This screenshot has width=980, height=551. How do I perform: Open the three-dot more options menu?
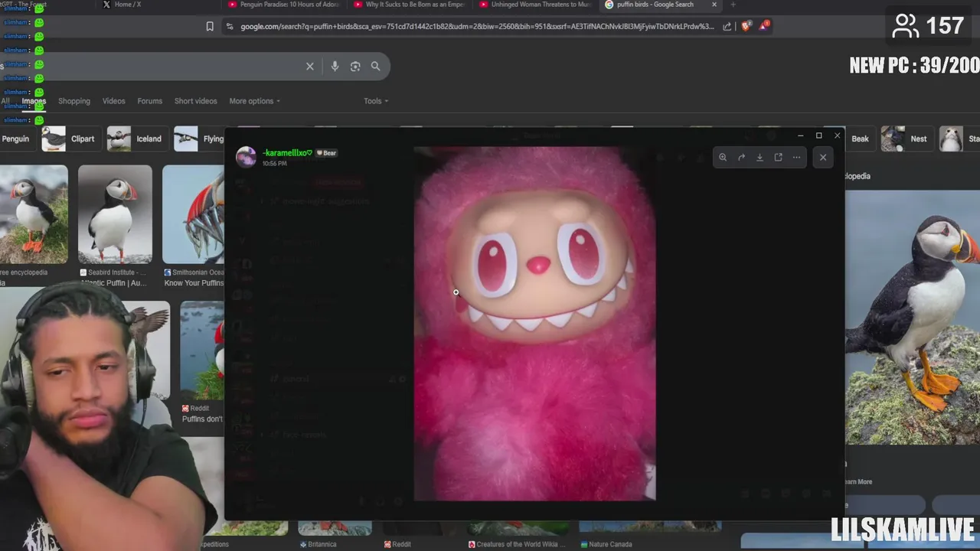[x=796, y=157]
